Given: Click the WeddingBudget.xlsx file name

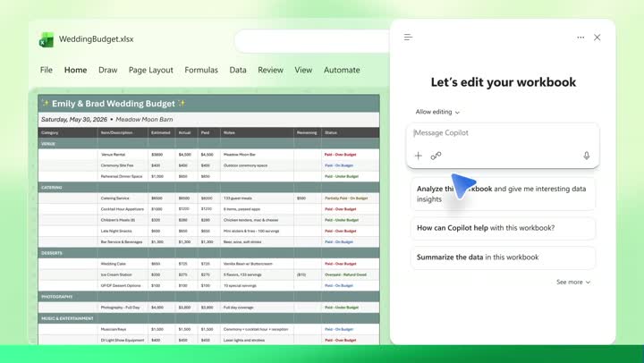Looking at the screenshot, I should click(96, 39).
